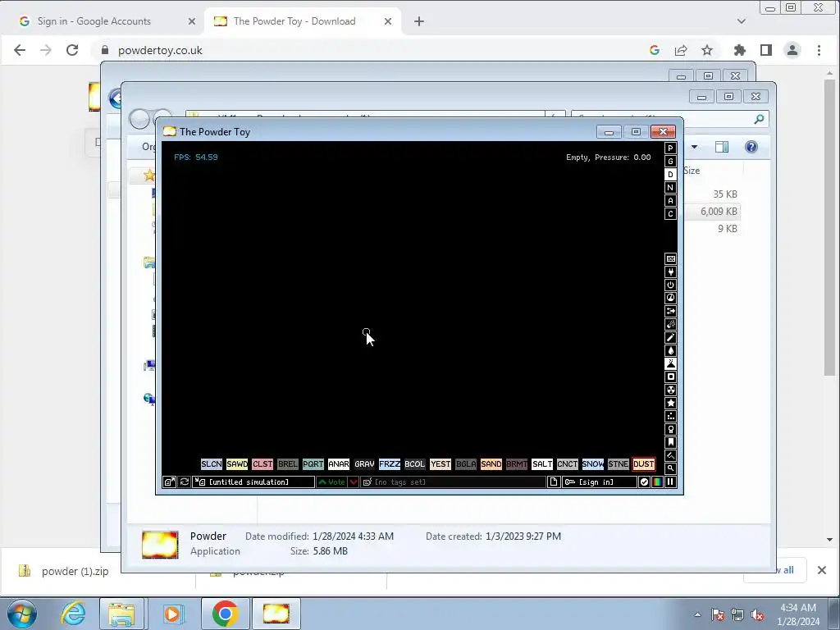The width and height of the screenshot is (840, 630).
Task: Open the console with C button
Action: tap(670, 214)
